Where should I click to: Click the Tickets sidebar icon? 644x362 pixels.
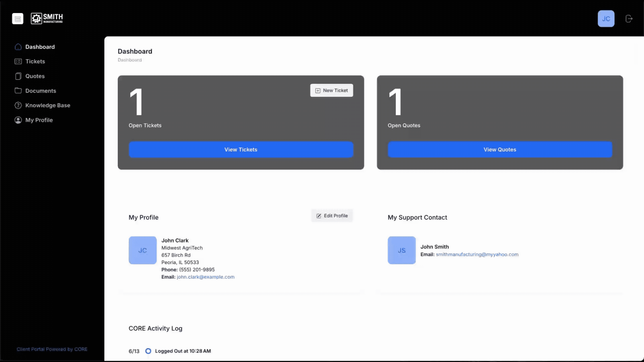(18, 61)
